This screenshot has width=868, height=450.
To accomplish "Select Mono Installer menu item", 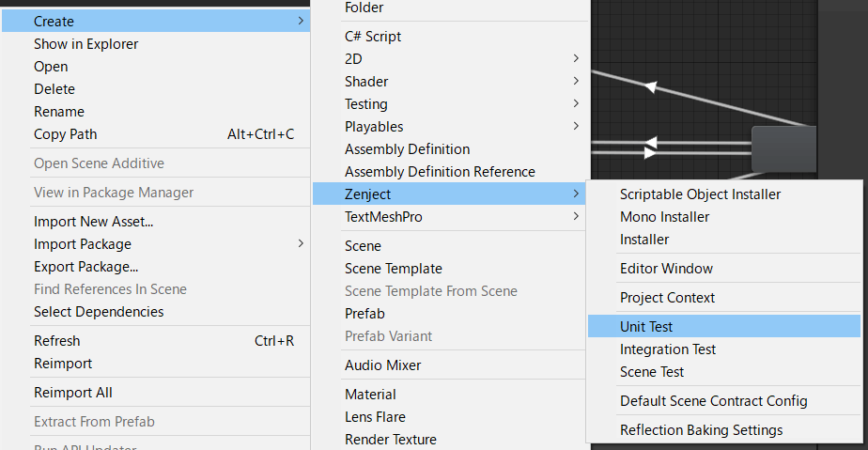I will click(664, 217).
